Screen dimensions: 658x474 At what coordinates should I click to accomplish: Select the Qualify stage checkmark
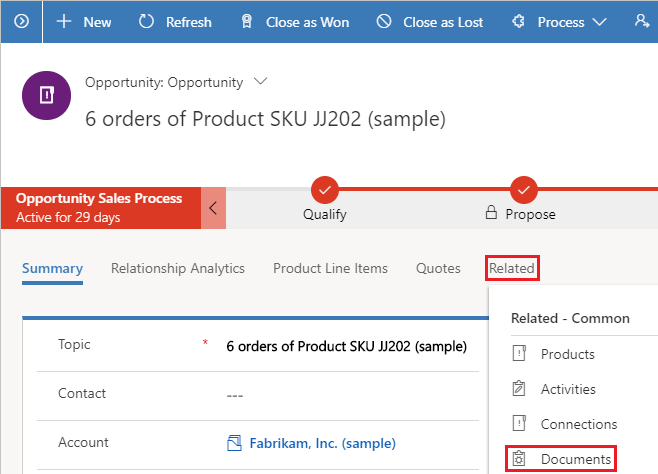(325, 189)
